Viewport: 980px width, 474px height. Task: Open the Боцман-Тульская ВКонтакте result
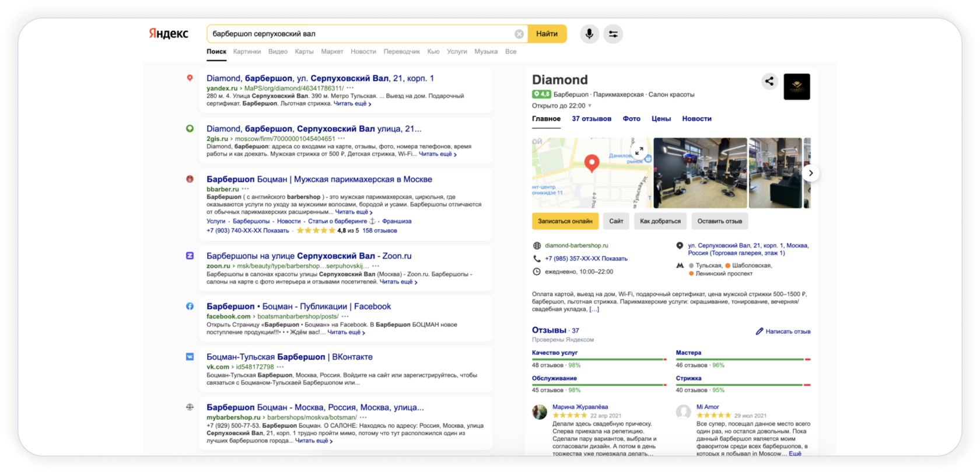pos(289,357)
